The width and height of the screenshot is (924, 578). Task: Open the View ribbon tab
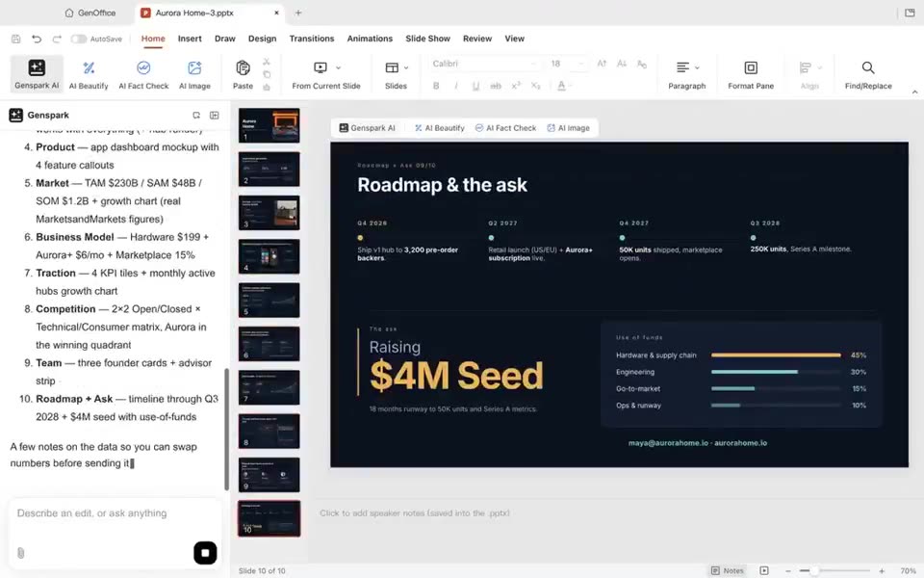click(x=514, y=39)
